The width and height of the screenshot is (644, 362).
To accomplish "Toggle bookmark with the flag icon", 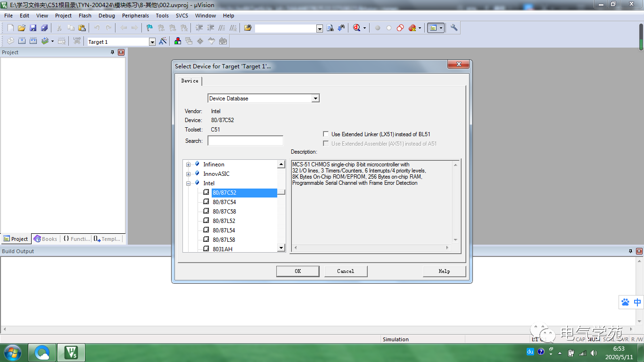I will pyautogui.click(x=149, y=28).
